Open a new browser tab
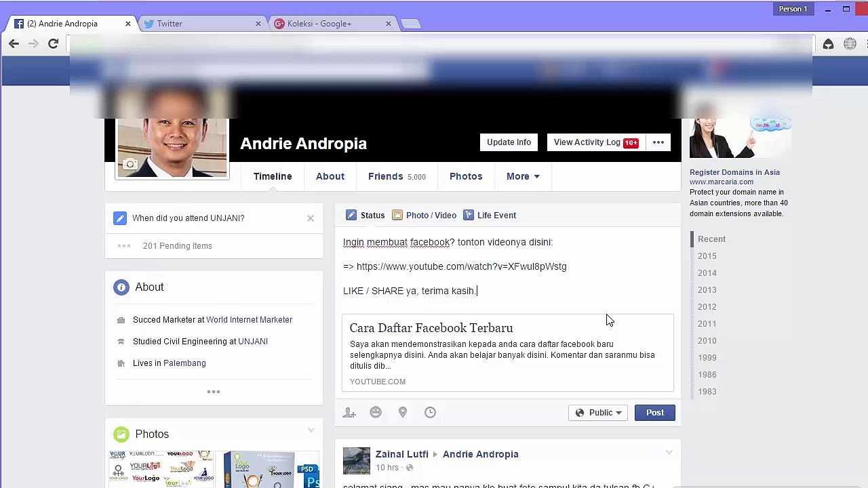The height and width of the screenshot is (488, 868). (411, 24)
